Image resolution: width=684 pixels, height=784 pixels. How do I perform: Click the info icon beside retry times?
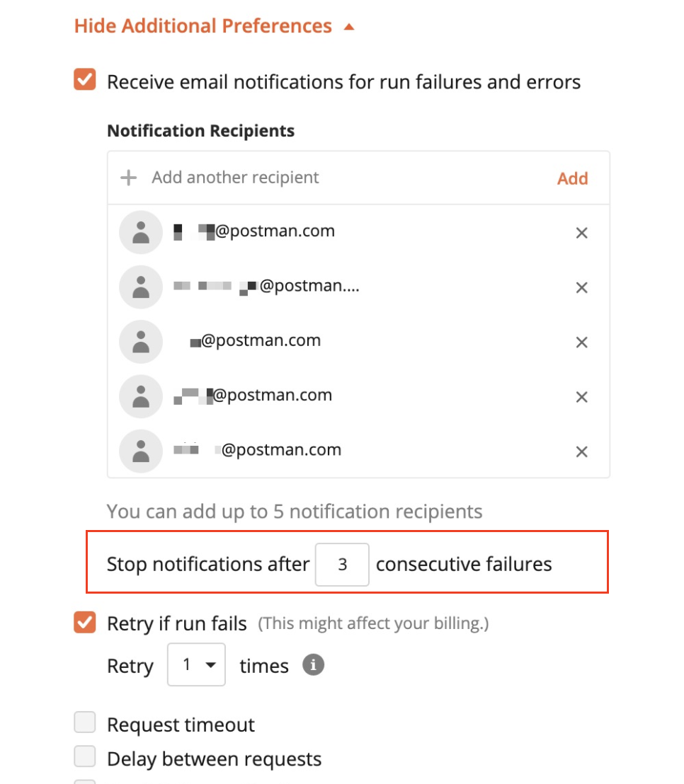(312, 664)
